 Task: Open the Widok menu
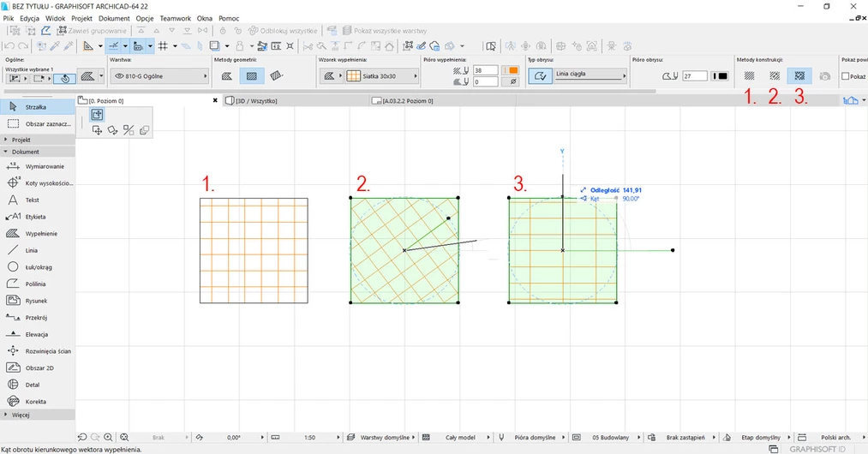pos(56,18)
